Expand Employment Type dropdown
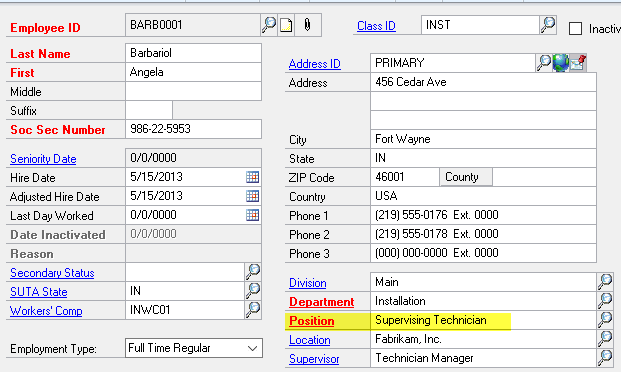621x372 pixels. point(252,348)
